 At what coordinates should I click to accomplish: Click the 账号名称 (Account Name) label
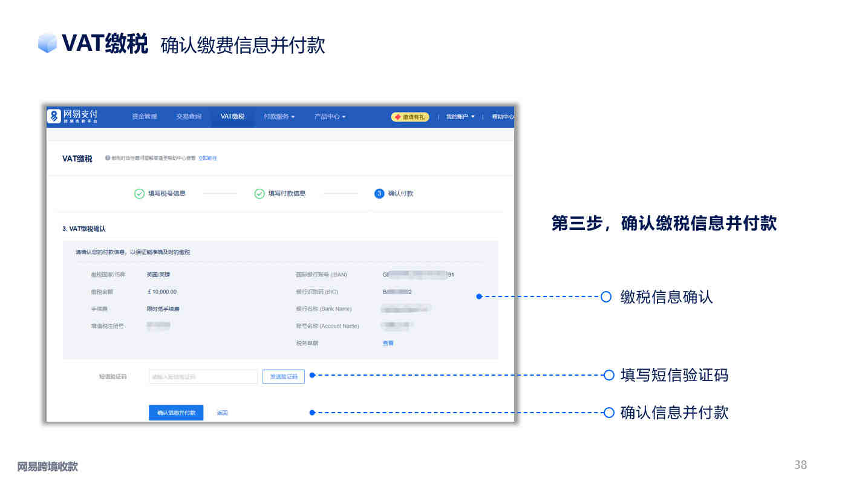point(327,325)
